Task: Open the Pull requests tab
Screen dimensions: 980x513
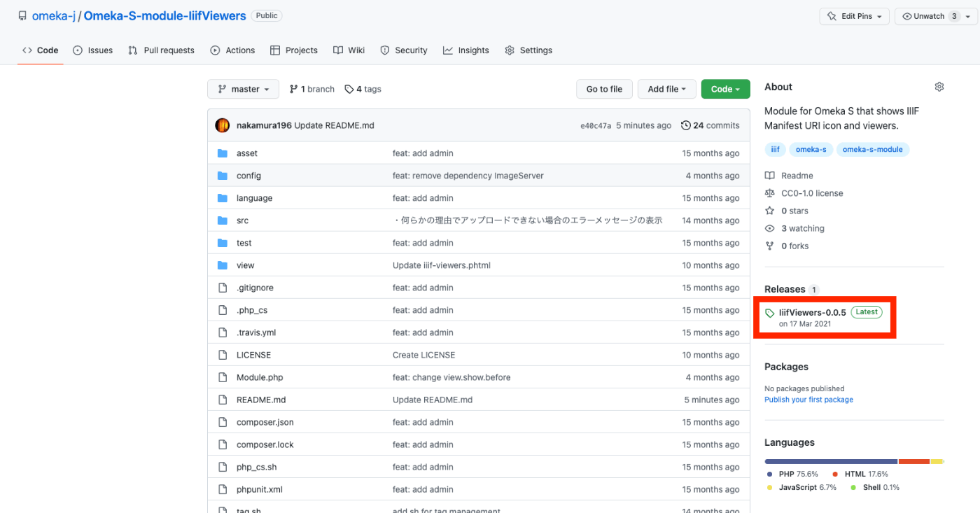Action: pos(161,50)
